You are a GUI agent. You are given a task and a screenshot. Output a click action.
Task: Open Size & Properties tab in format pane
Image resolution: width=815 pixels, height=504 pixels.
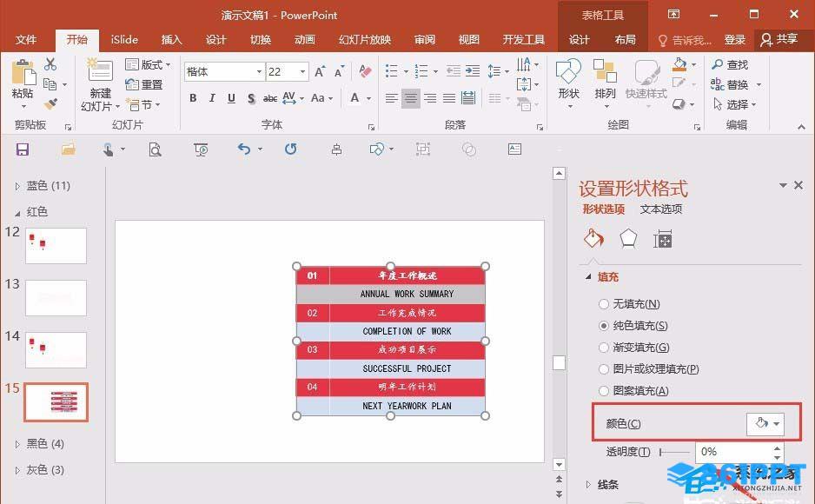(x=663, y=238)
